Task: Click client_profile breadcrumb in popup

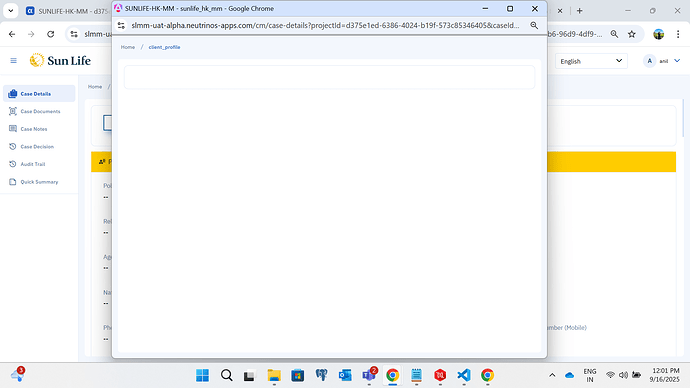Action: point(164,47)
